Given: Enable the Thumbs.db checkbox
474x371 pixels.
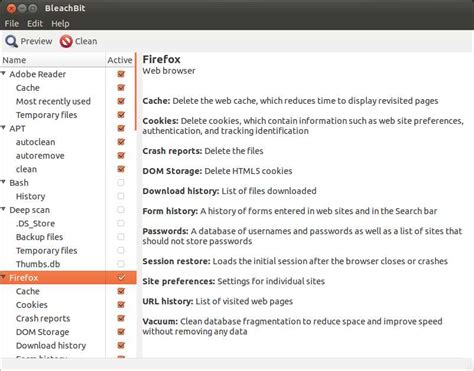Looking at the screenshot, I should tap(121, 264).
